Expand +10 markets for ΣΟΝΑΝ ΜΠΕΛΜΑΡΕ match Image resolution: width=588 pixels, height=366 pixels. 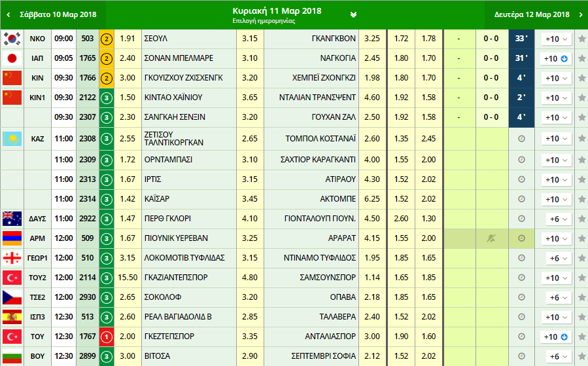pyautogui.click(x=556, y=58)
